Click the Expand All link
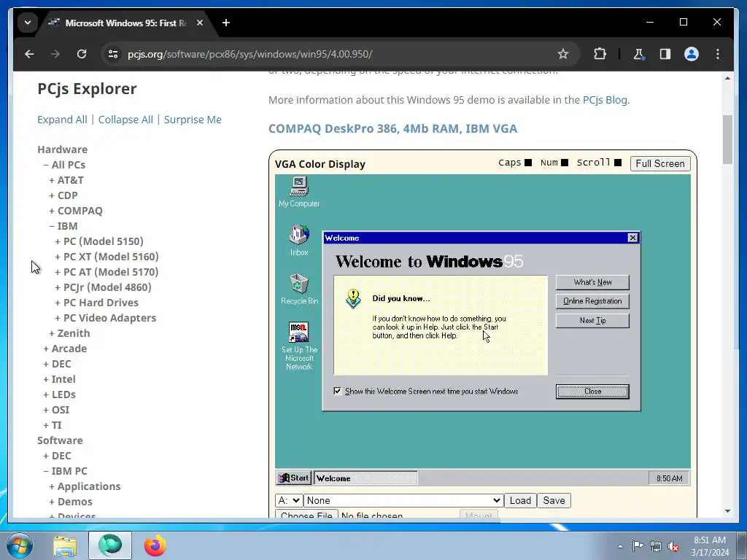Viewport: 747px width, 560px height. coord(63,120)
